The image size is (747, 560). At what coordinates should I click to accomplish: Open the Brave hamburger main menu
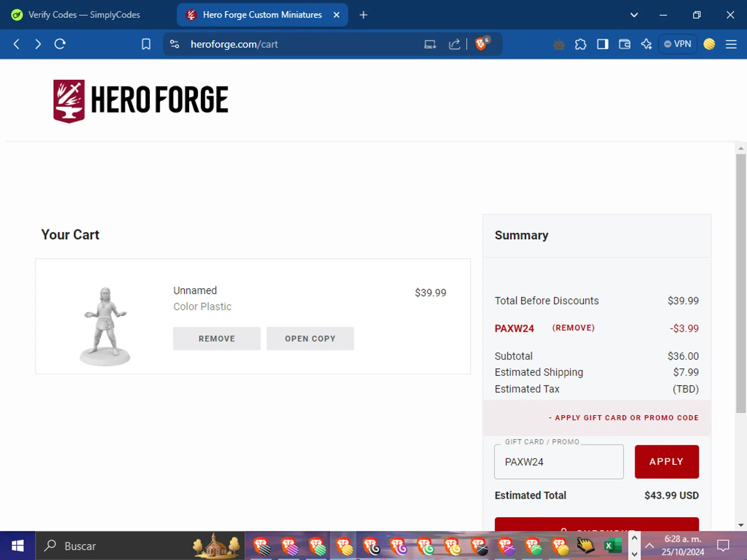(x=731, y=44)
